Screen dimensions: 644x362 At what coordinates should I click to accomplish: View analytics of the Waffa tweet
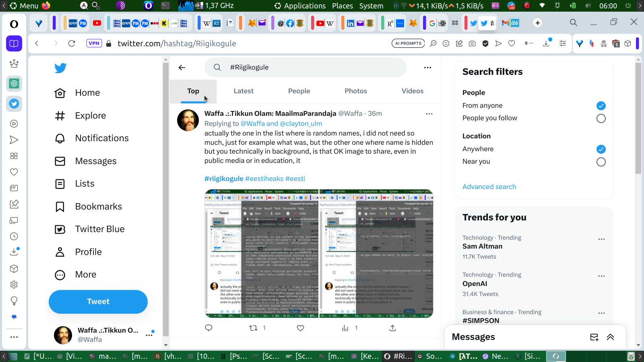pos(345,328)
